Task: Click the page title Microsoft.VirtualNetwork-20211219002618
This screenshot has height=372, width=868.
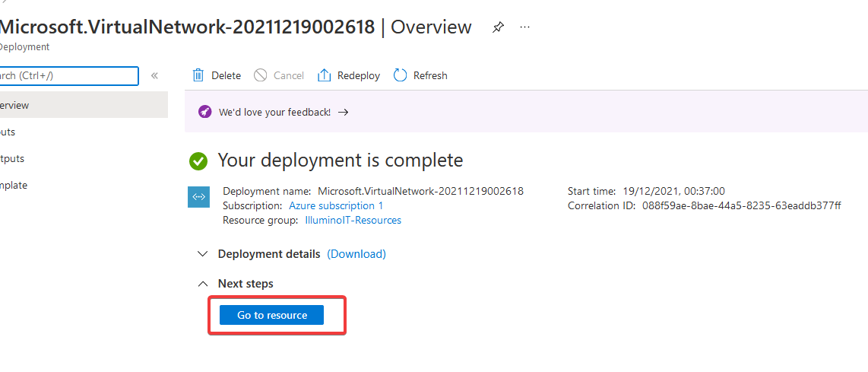Action: [x=188, y=27]
